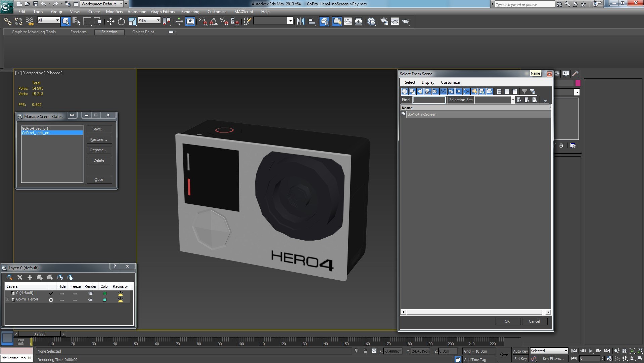Open the selection filter All dropdown
Viewport: 644px width, 363px height.
click(x=49, y=20)
